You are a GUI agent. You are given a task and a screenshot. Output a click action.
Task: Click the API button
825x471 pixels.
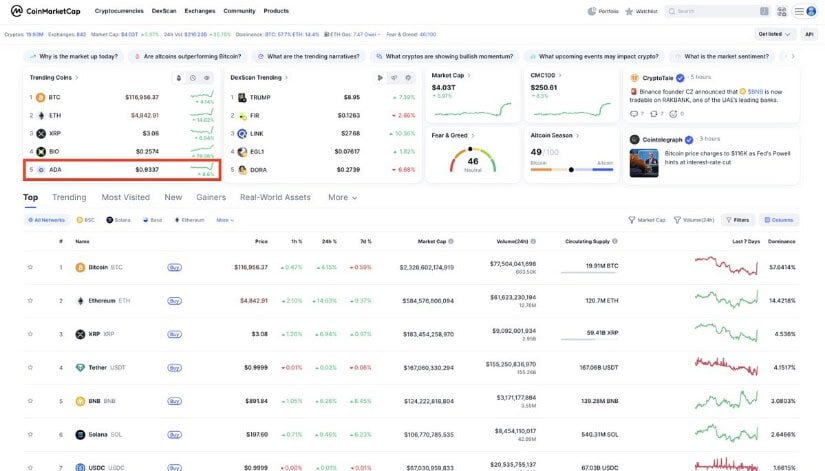pos(809,34)
